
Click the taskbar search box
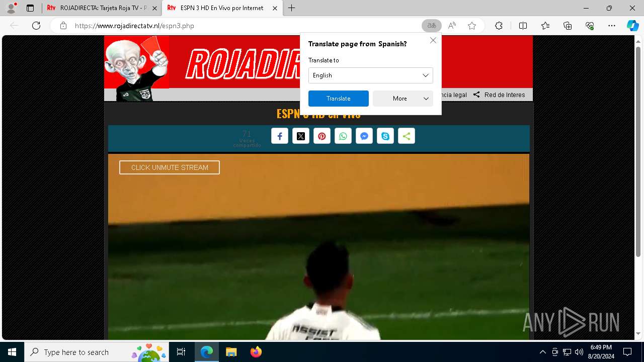pyautogui.click(x=96, y=352)
